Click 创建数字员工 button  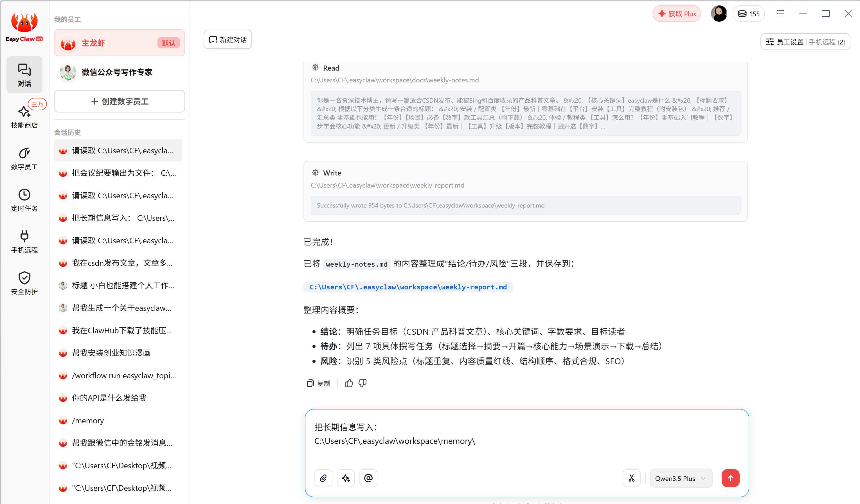(120, 101)
